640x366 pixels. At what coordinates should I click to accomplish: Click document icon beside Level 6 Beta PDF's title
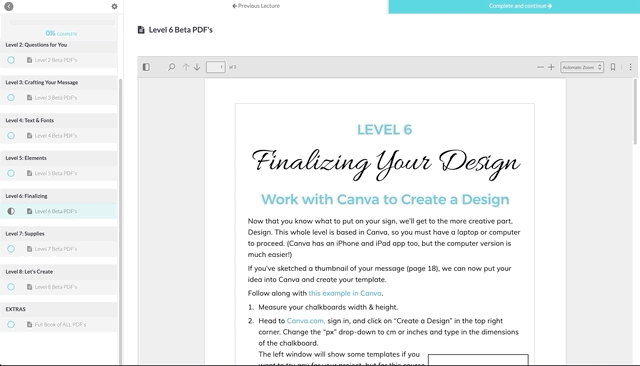(141, 30)
